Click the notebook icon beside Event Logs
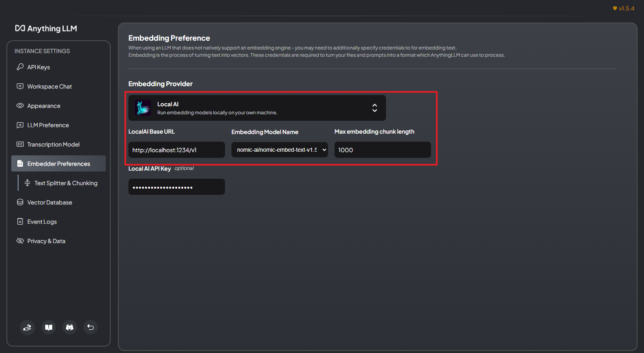This screenshot has width=644, height=353. click(20, 221)
